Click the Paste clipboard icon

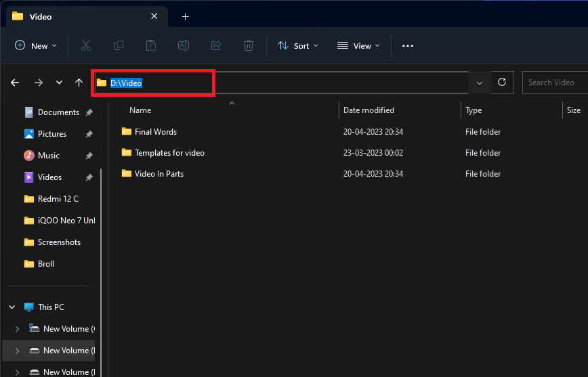click(151, 45)
